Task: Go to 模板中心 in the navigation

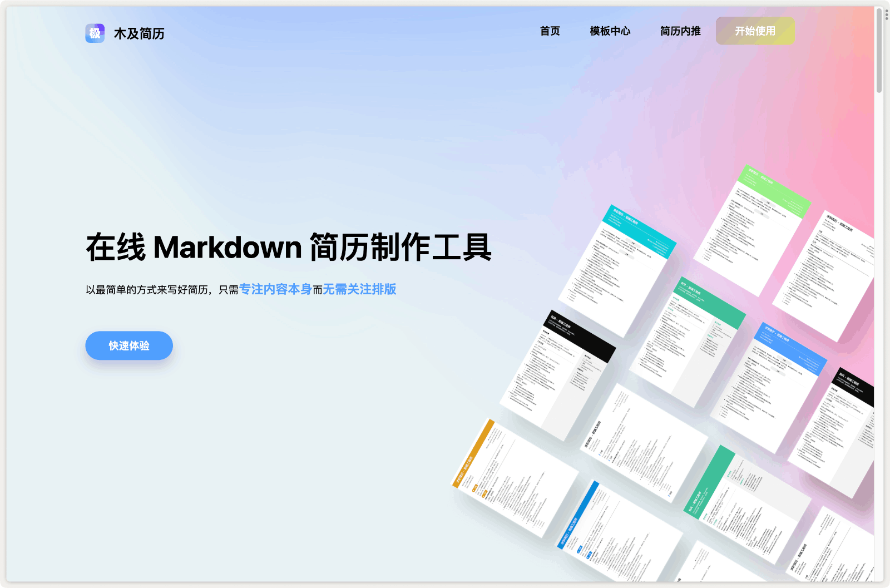Action: [610, 31]
